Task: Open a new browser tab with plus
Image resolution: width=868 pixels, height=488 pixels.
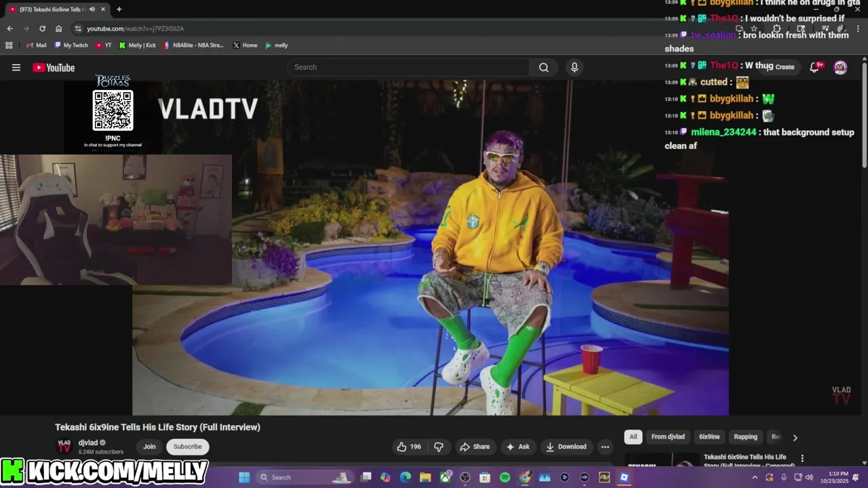Action: pos(119,9)
